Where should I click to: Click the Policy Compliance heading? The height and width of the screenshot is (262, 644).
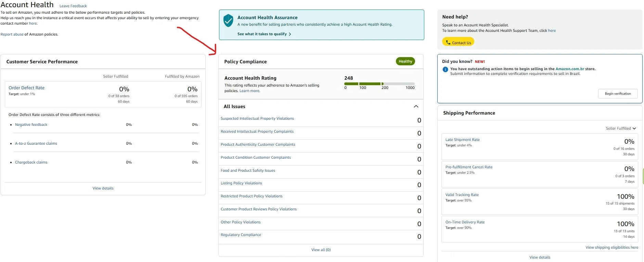(x=245, y=62)
